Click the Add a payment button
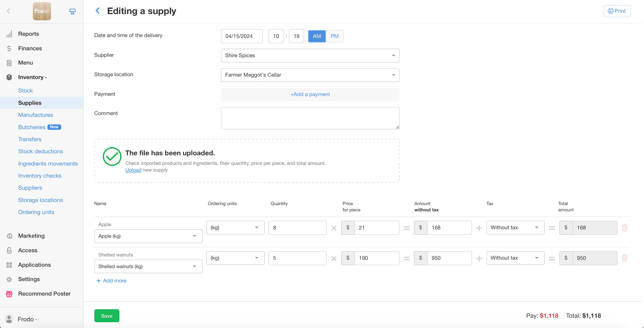644x328 pixels. point(310,95)
